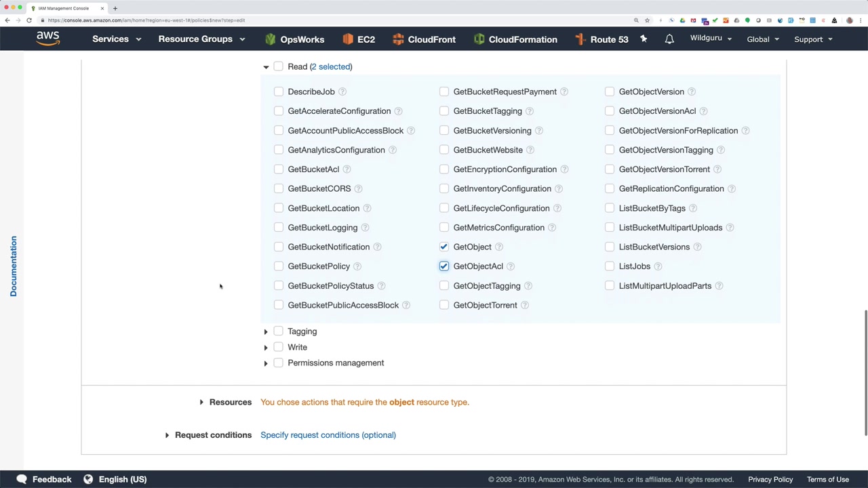Open the Resource Groups menu
The image size is (868, 488).
point(201,39)
